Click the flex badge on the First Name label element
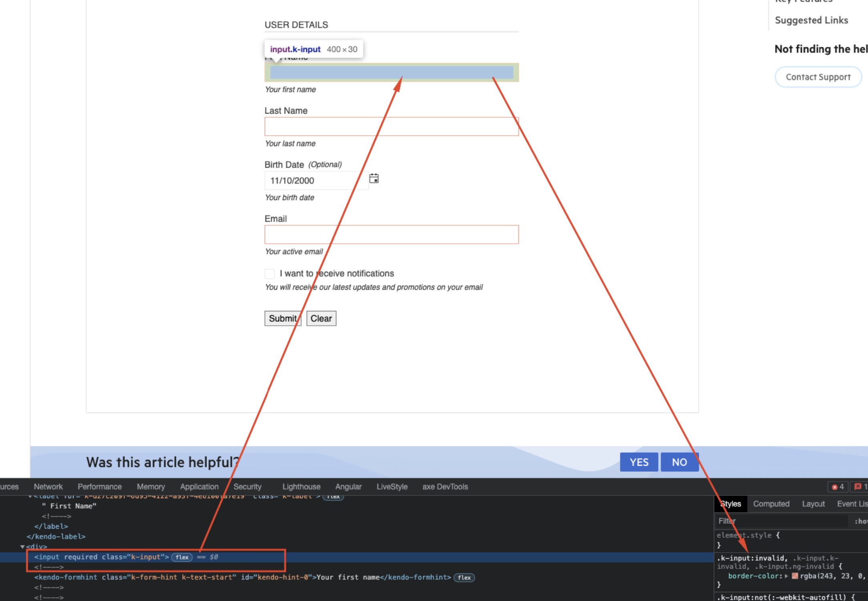This screenshot has height=601, width=868. tap(334, 496)
